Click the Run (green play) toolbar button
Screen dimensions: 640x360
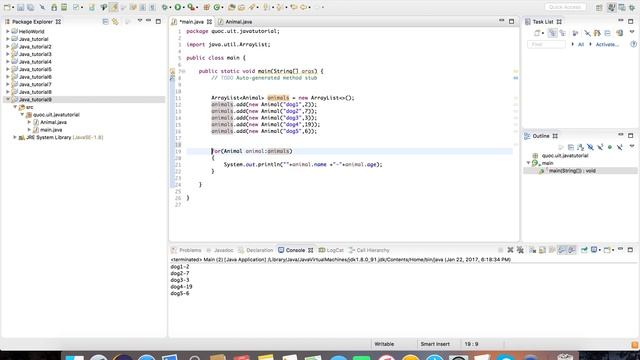(178, 7)
